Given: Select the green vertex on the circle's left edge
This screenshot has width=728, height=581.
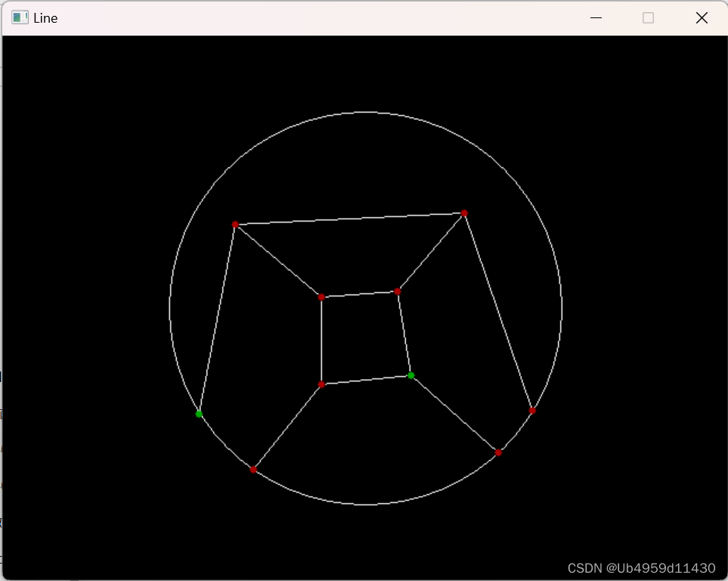Looking at the screenshot, I should click(x=199, y=414).
